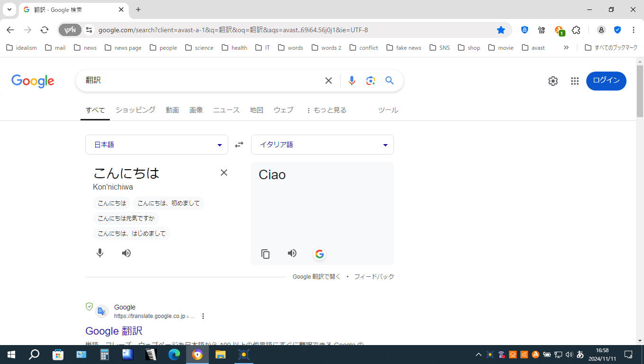The width and height of the screenshot is (644, 364).
Task: Select こんにちは、初めまして suggestion chip
Action: coord(169,203)
